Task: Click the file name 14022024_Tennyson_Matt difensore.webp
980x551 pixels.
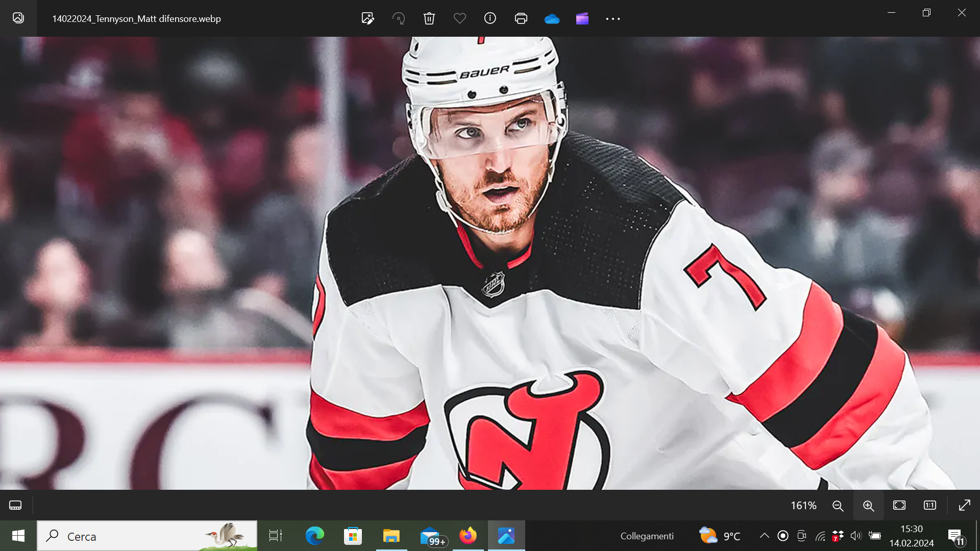Action: (x=136, y=19)
